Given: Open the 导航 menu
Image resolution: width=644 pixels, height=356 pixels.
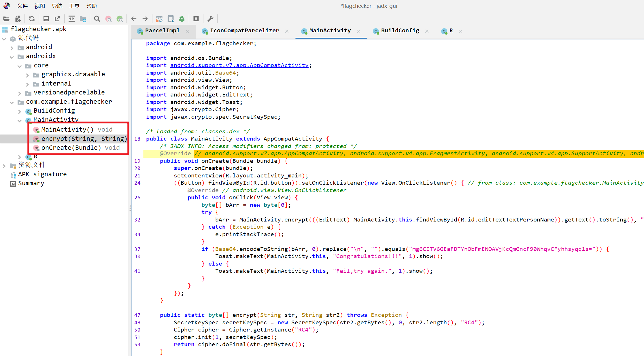Looking at the screenshot, I should coord(57,6).
